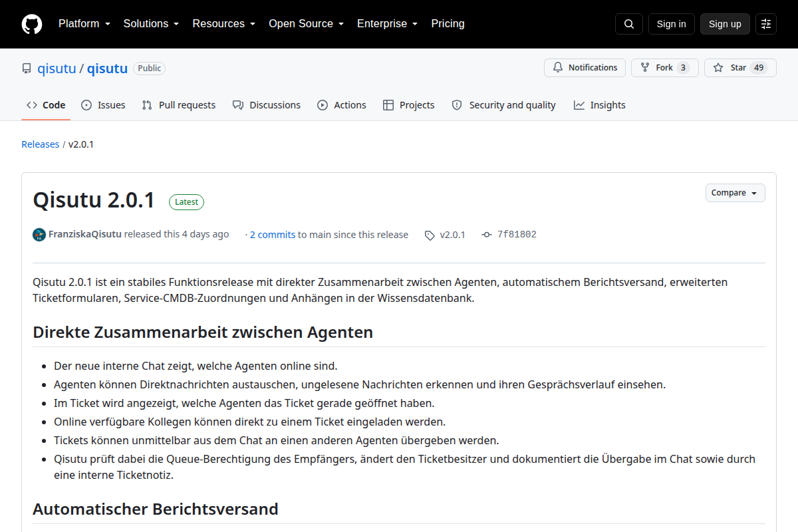Click the star count 49
Screen dimensions: 798x532
[758, 68]
